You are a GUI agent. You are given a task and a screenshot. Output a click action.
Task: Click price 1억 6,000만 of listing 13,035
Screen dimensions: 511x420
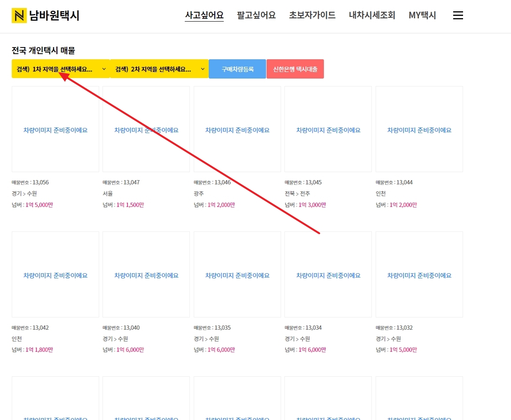(221, 349)
